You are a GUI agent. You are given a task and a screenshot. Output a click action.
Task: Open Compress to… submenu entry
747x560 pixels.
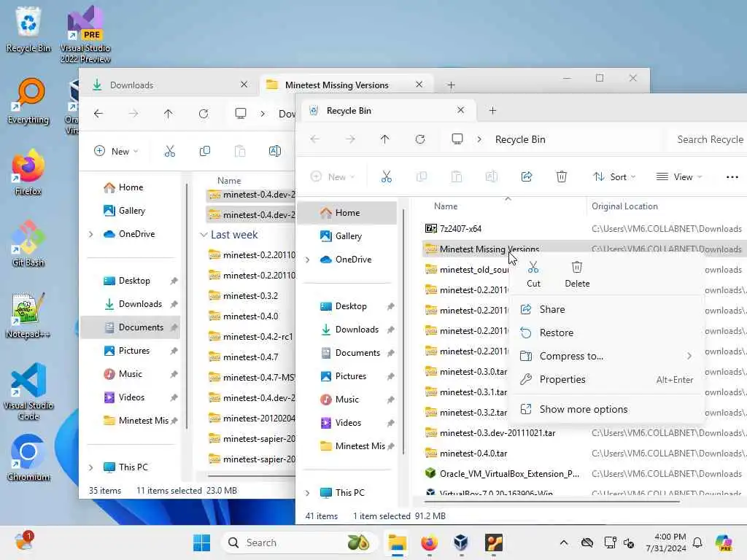point(606,356)
